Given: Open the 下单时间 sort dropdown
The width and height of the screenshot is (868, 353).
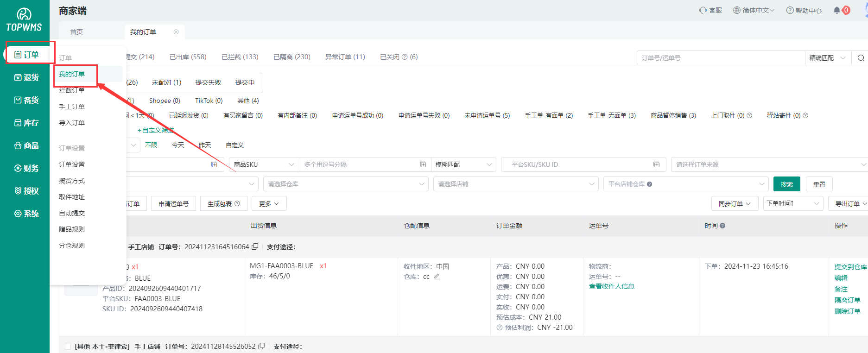Looking at the screenshot, I should pyautogui.click(x=793, y=204).
